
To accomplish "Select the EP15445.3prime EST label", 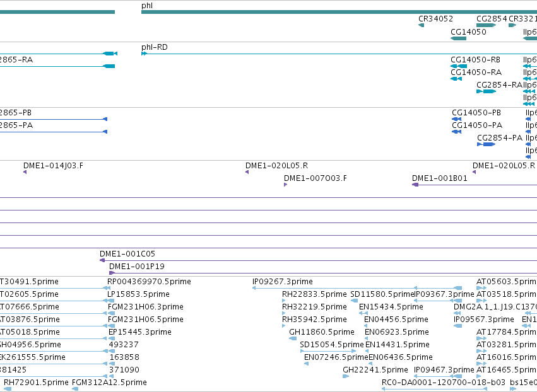I will coord(140,333).
